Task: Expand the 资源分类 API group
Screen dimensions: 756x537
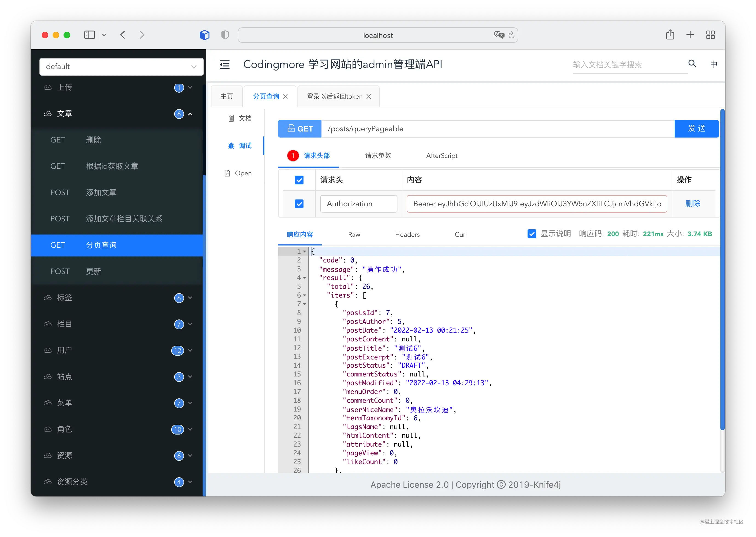Action: pos(118,482)
